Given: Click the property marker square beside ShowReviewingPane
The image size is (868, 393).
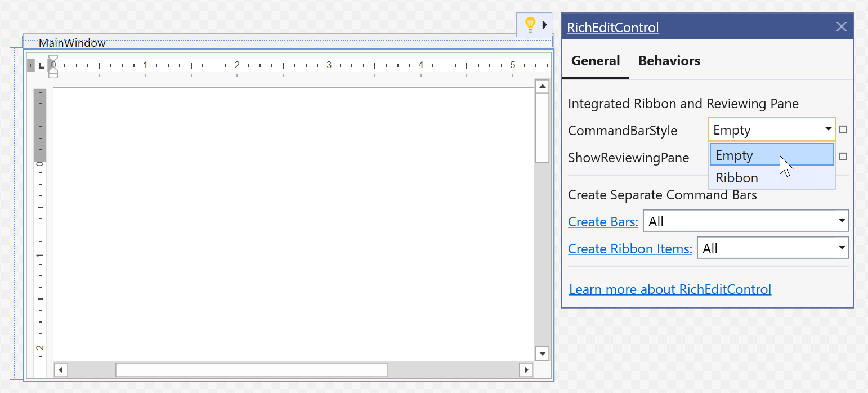Looking at the screenshot, I should 843,157.
